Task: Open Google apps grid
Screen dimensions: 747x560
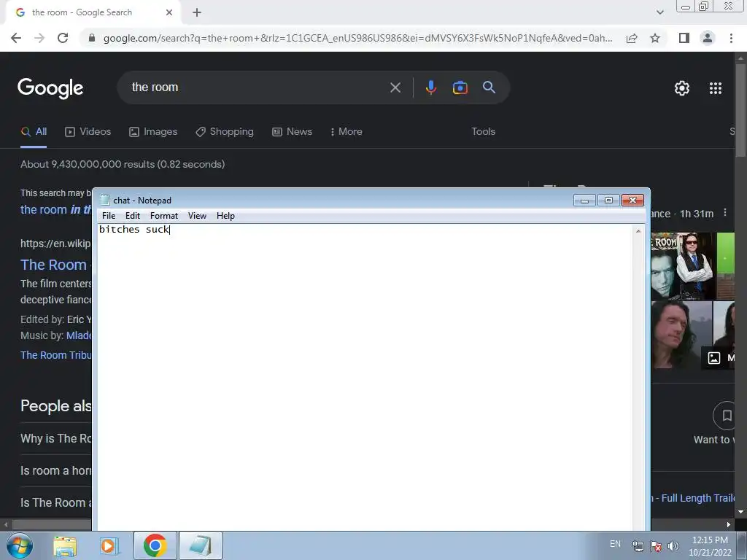Action: 716,88
